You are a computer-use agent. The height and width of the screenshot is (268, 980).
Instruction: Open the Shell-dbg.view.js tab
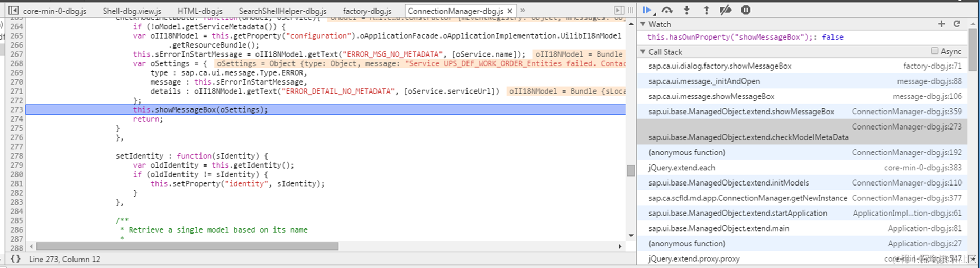tap(132, 11)
